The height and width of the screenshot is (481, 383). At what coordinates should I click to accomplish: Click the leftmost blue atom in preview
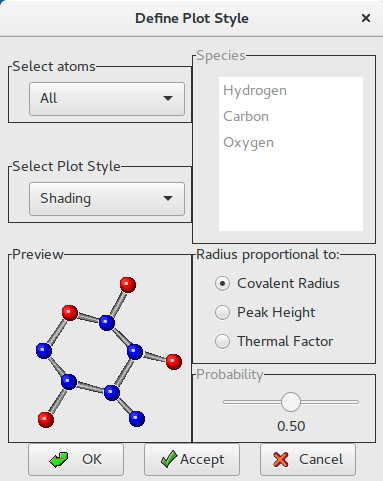(44, 351)
